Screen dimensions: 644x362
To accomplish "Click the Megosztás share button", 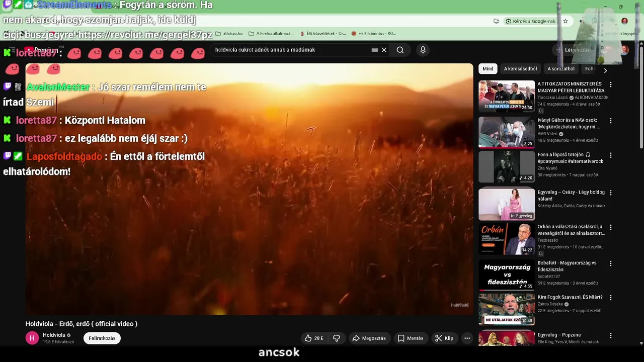I will point(369,338).
